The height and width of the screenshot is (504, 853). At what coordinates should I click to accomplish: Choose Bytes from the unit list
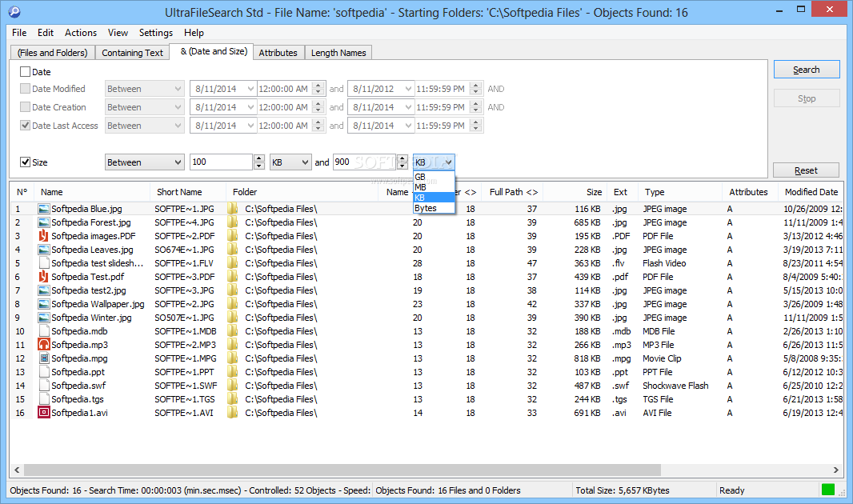[434, 208]
